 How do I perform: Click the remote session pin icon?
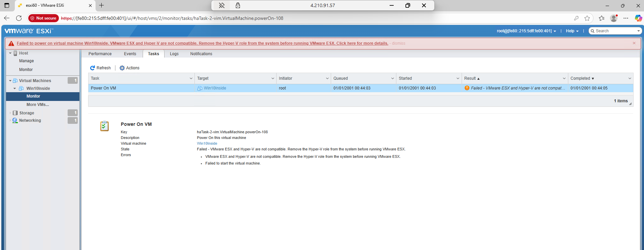pyautogui.click(x=222, y=5)
